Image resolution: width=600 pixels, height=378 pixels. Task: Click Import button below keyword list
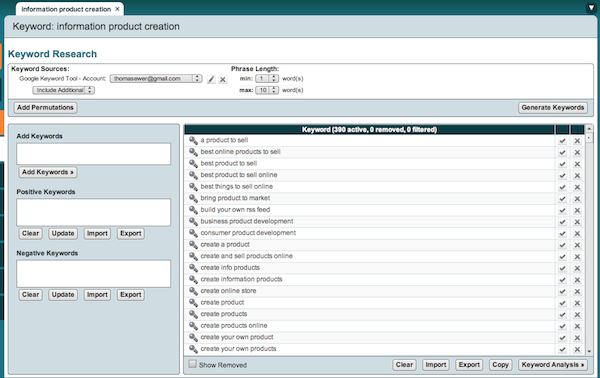(x=435, y=365)
